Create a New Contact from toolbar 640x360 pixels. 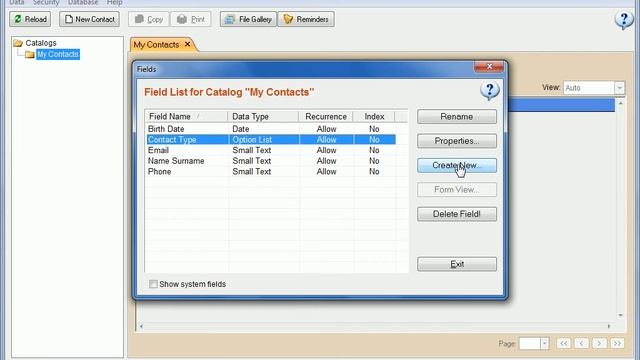[89, 19]
